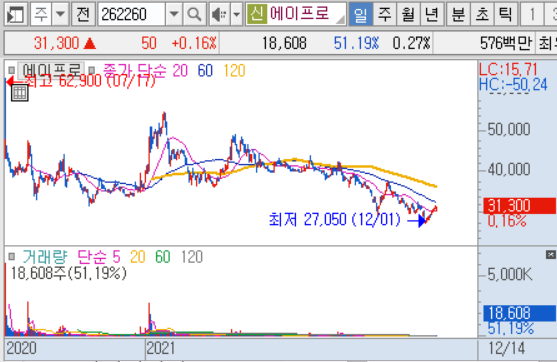Switch to the 분 minute chart
Viewport: 557px width, 362px height.
point(459,15)
